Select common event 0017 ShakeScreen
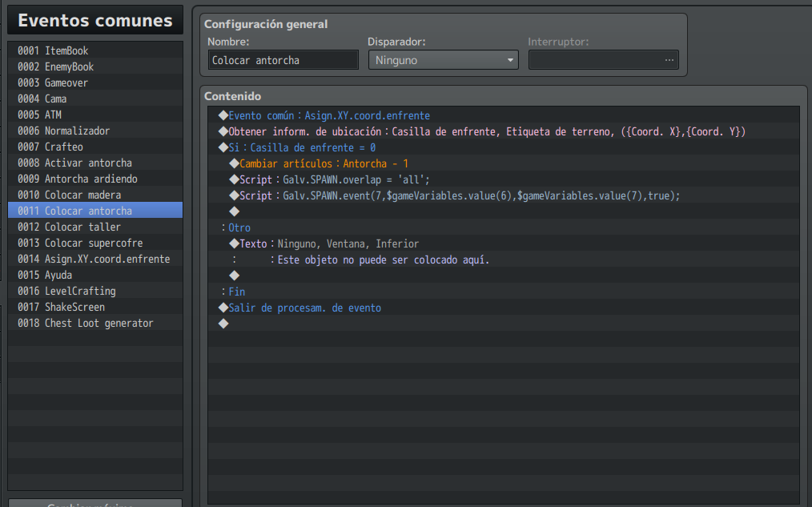Image resolution: width=812 pixels, height=507 pixels. point(95,308)
